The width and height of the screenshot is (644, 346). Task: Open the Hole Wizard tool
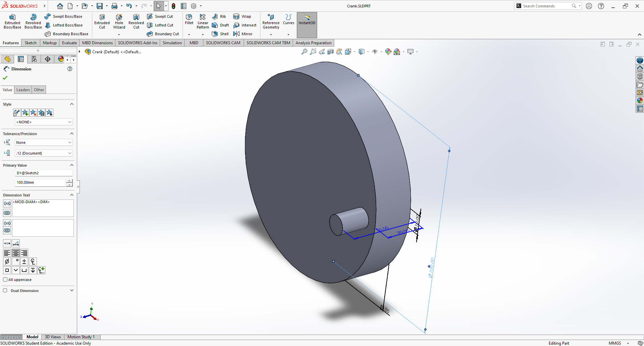[x=119, y=21]
